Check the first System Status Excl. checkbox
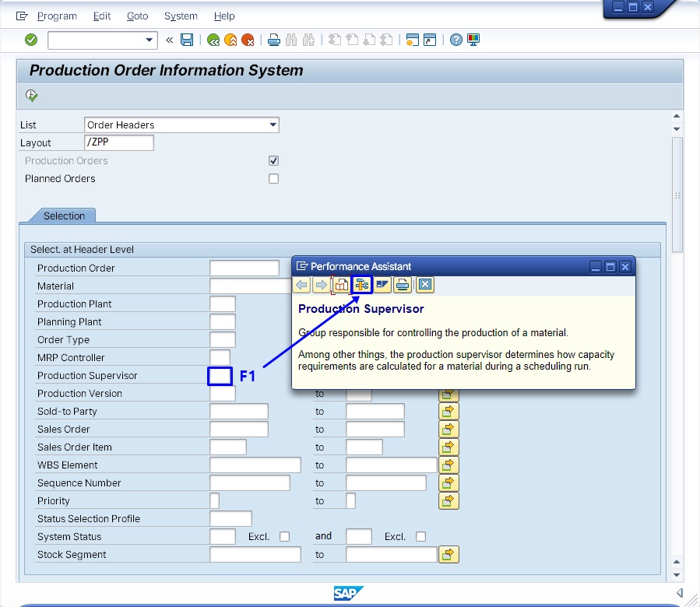The height and width of the screenshot is (607, 700). click(284, 536)
